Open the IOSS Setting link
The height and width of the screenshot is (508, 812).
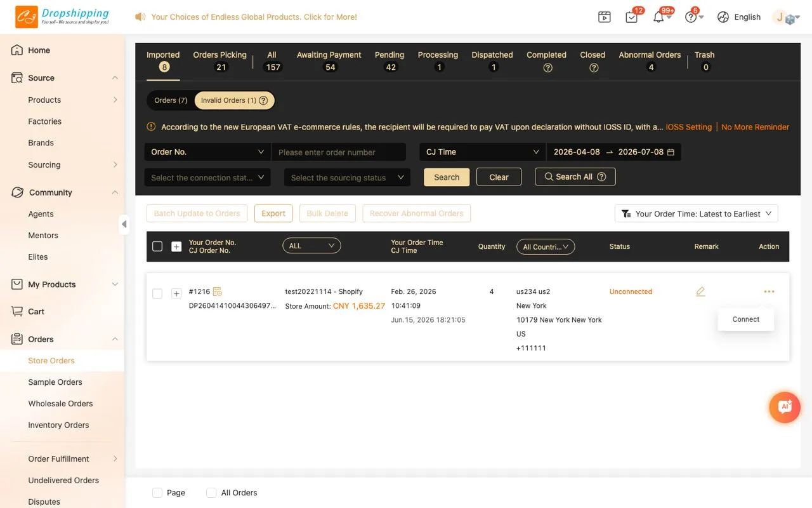point(688,127)
